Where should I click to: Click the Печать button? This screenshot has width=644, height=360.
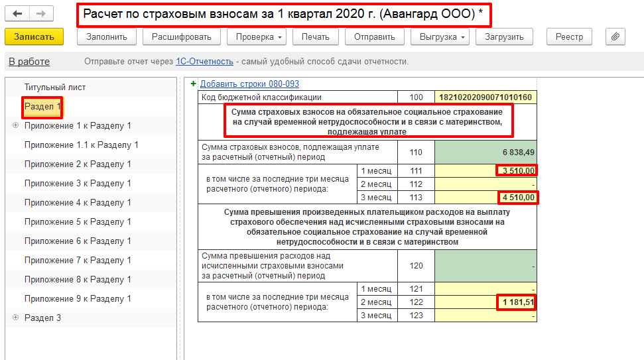pos(315,37)
